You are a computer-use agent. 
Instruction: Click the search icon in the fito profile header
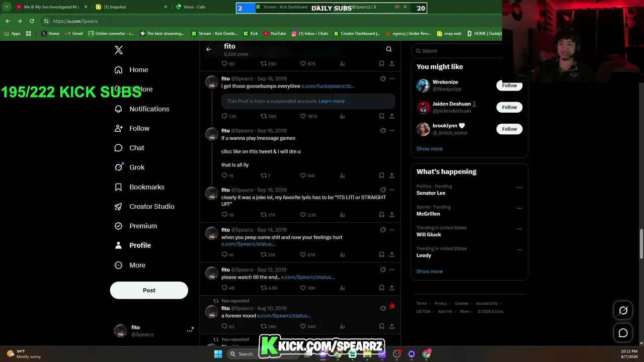389,49
